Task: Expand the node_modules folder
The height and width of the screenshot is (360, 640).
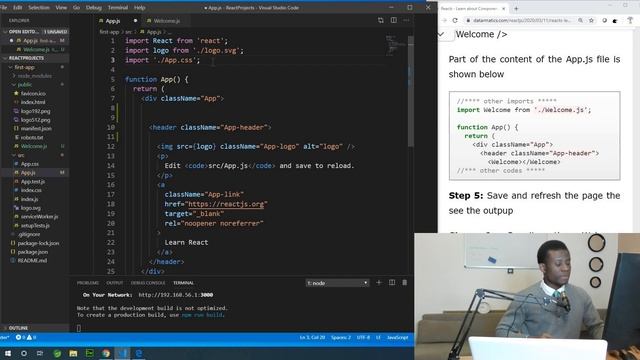Action: pos(14,76)
